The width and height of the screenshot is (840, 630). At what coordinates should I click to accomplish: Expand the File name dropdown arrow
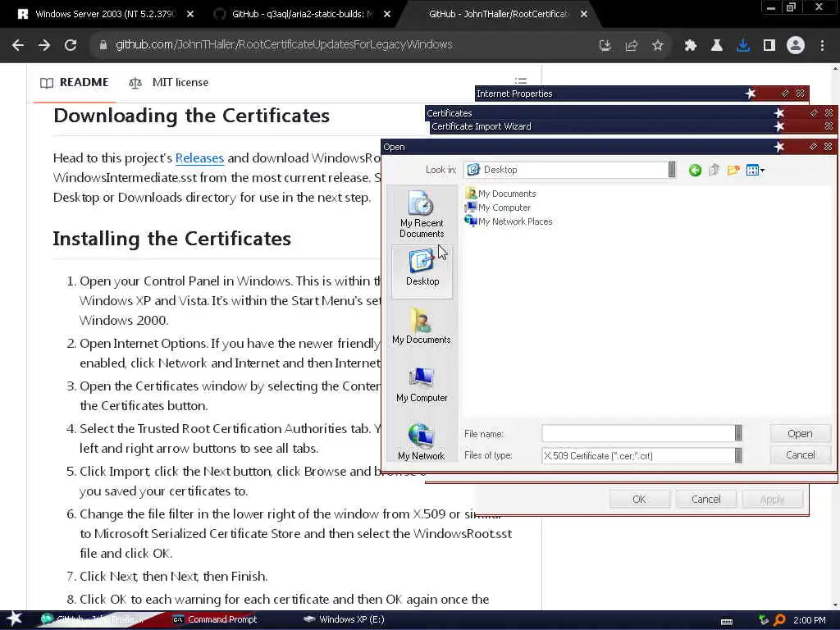(x=738, y=433)
